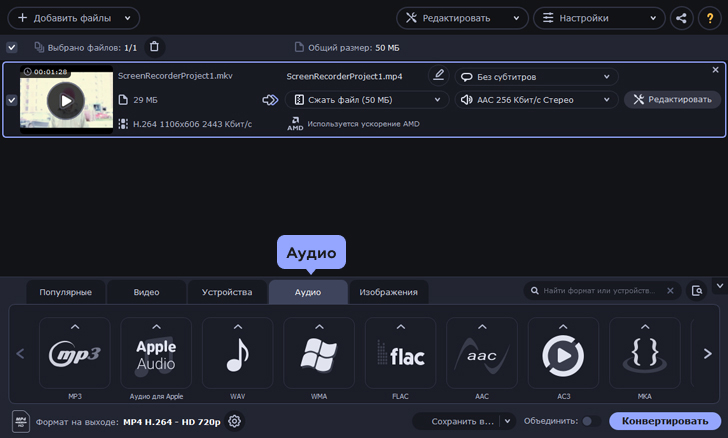Open help via question mark icon
This screenshot has height=438, width=728.
pos(711,18)
